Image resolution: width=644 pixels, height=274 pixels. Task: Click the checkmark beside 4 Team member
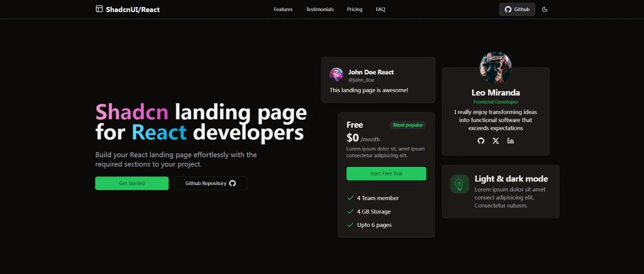351,198
